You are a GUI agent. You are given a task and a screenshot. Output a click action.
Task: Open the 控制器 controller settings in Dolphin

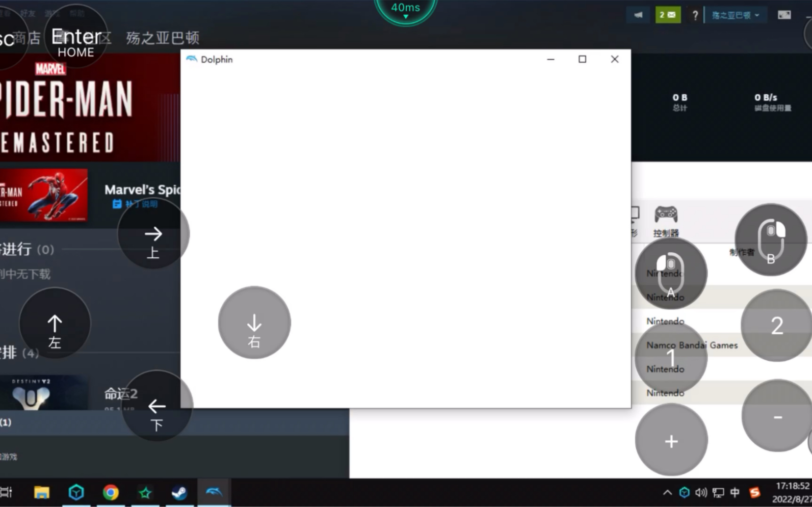(666, 221)
